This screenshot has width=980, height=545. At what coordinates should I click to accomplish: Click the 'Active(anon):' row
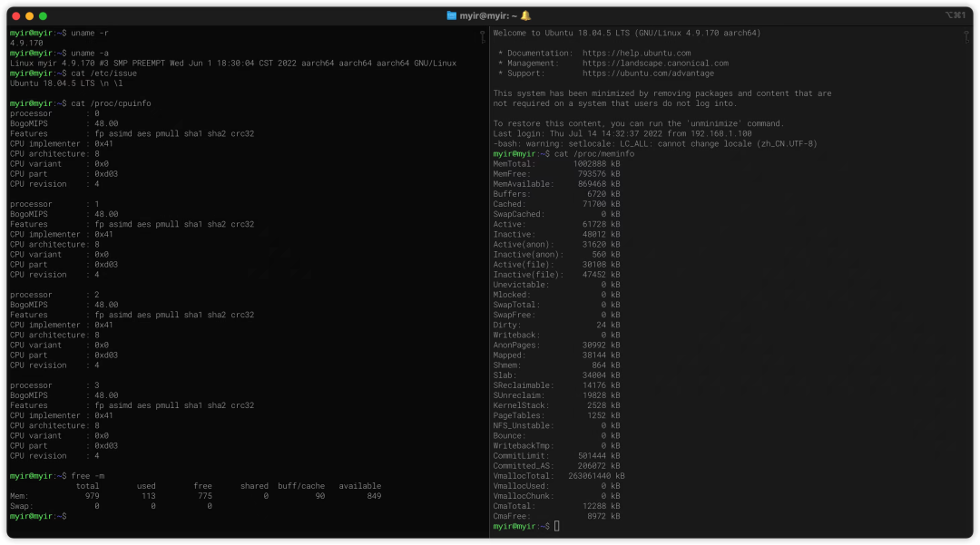tap(556, 245)
